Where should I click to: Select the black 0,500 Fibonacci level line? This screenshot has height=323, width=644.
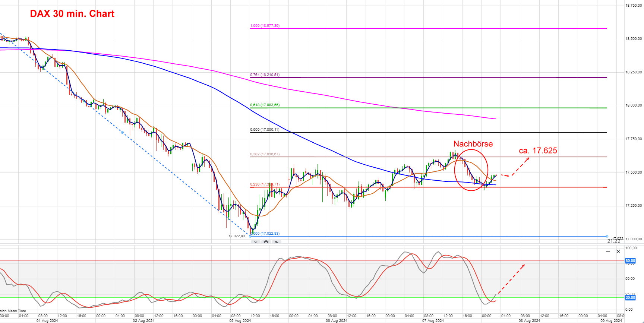[x=429, y=132]
